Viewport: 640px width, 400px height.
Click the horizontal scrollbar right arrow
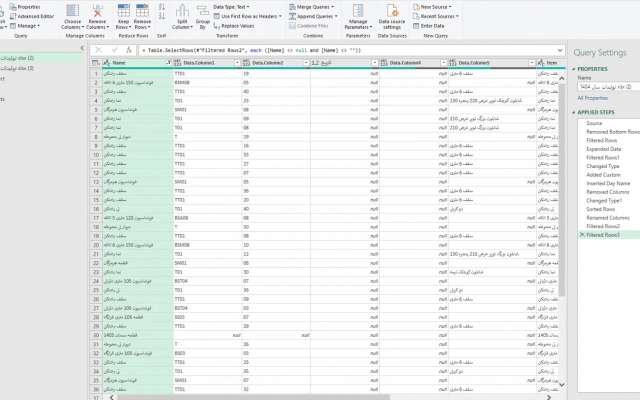[549, 397]
